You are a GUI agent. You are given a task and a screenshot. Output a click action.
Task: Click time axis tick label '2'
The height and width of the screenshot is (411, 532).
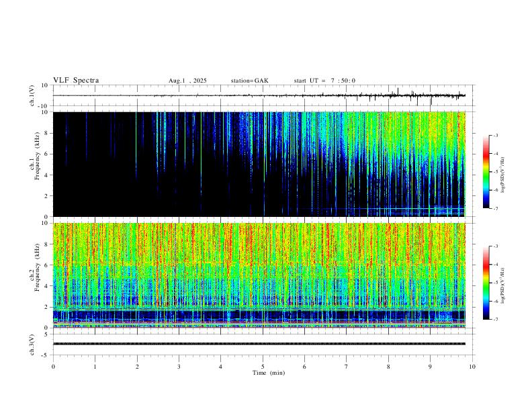coord(137,367)
